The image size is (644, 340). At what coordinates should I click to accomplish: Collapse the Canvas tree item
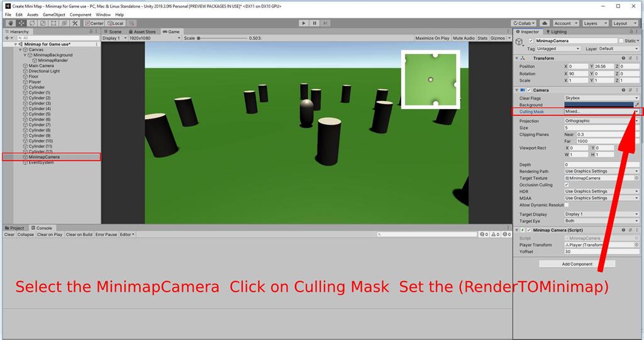pos(21,50)
